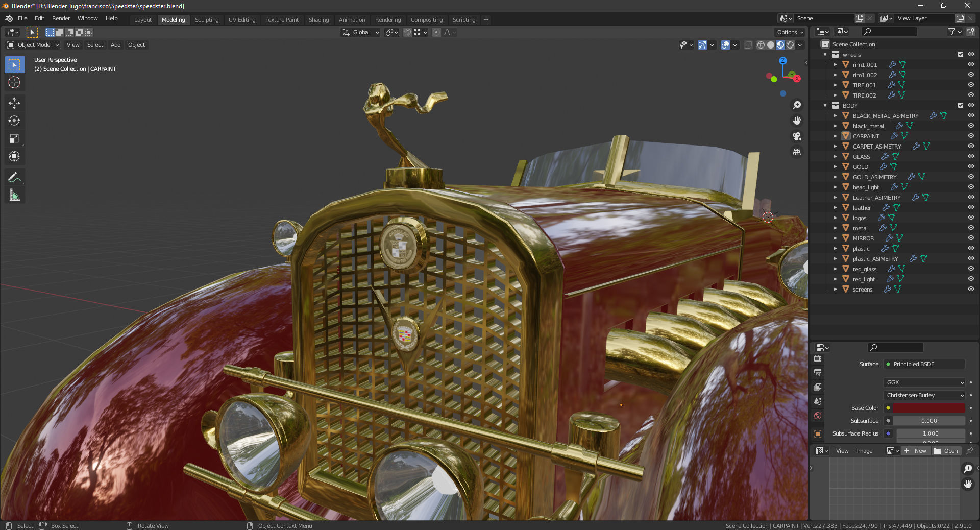Screen dimensions: 980x530
Task: Click the pin icon in image editor
Action: [x=970, y=451]
